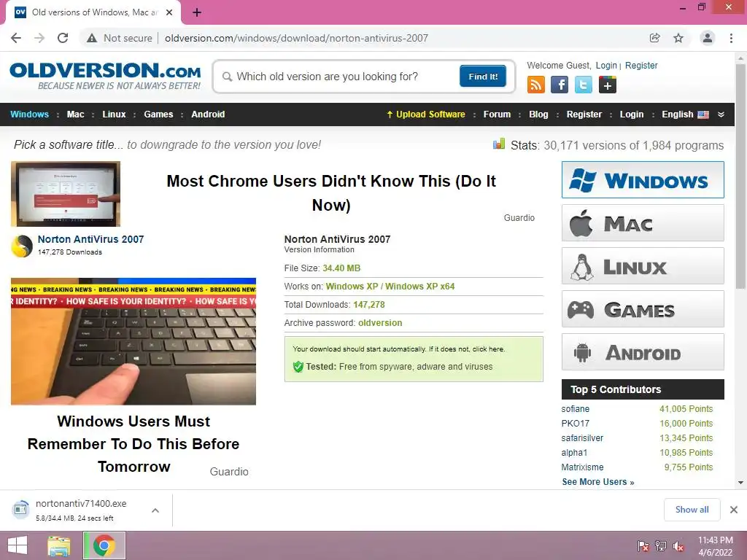Bookmark this page with the star icon
This screenshot has width=747, height=560.
[678, 38]
